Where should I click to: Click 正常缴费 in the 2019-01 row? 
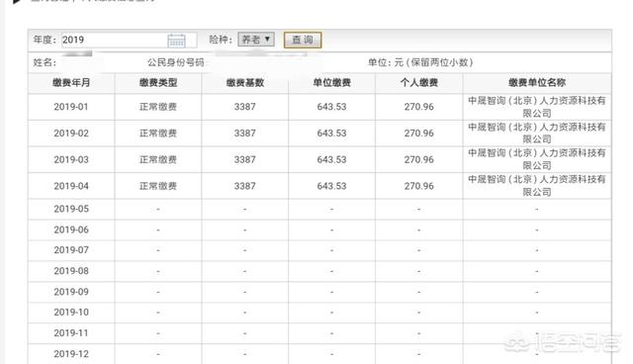158,107
